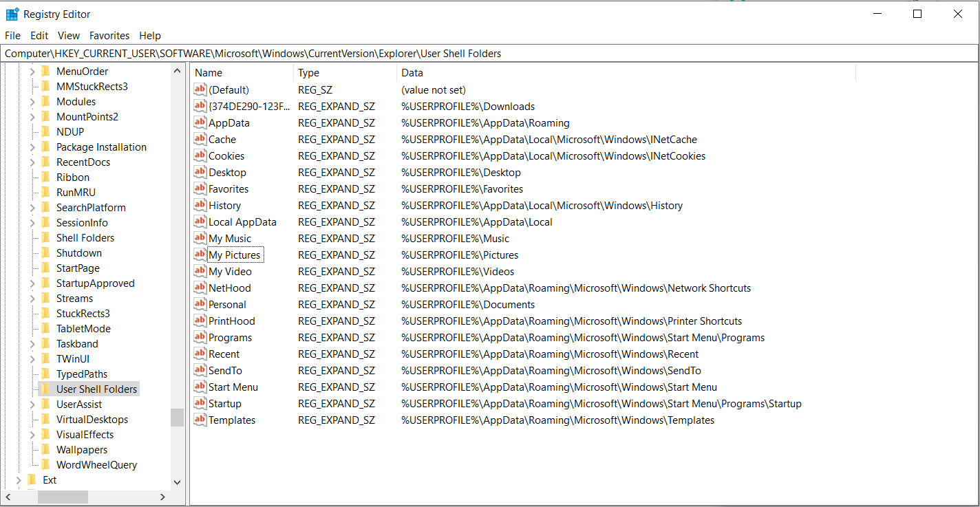The width and height of the screenshot is (980, 507).
Task: Click the string icon beside (Default) value
Action: 200,89
